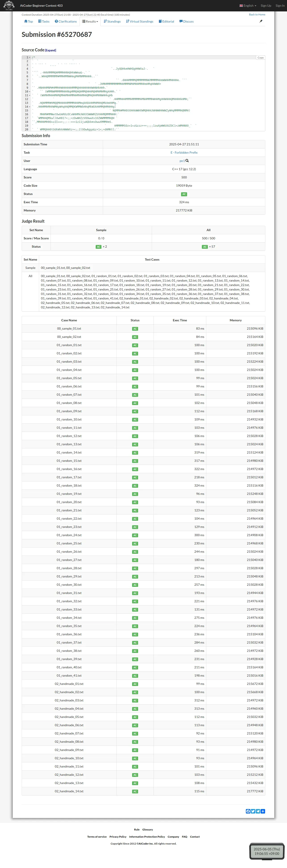Open more sharing options plus icon

pyautogui.click(x=263, y=811)
